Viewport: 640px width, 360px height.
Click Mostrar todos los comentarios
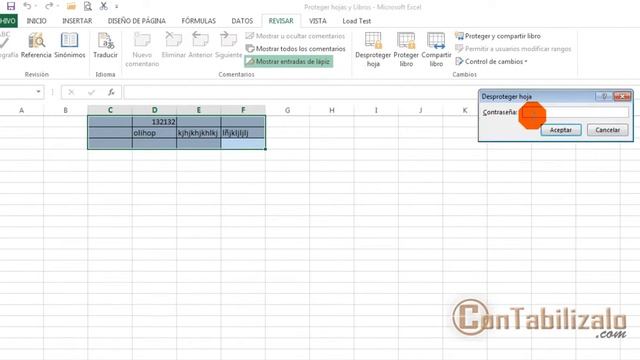(296, 49)
